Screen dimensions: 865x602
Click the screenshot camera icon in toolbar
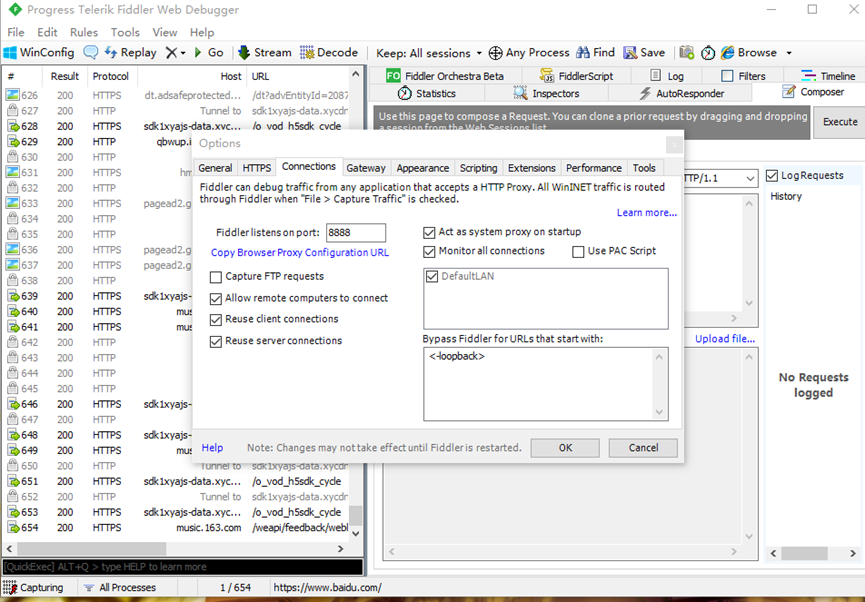(686, 52)
